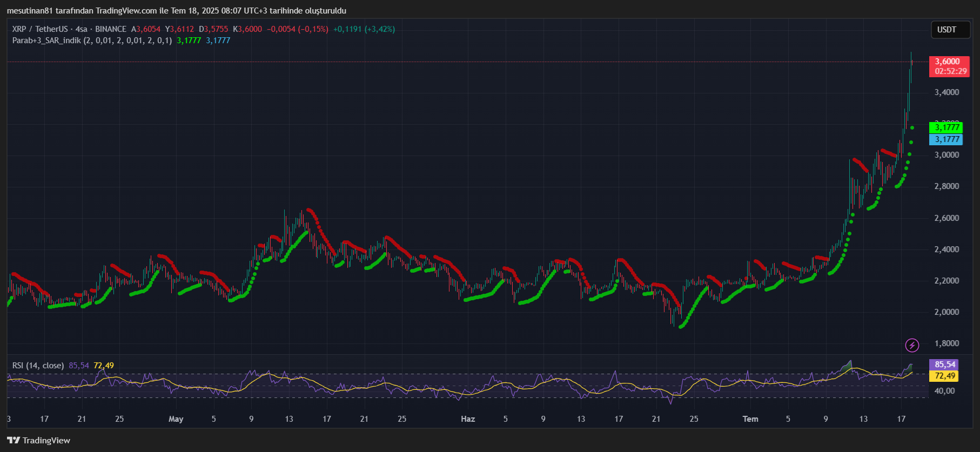Click the header text mentioning mesutinan81
This screenshot has height=452, width=980.
coord(177,11)
